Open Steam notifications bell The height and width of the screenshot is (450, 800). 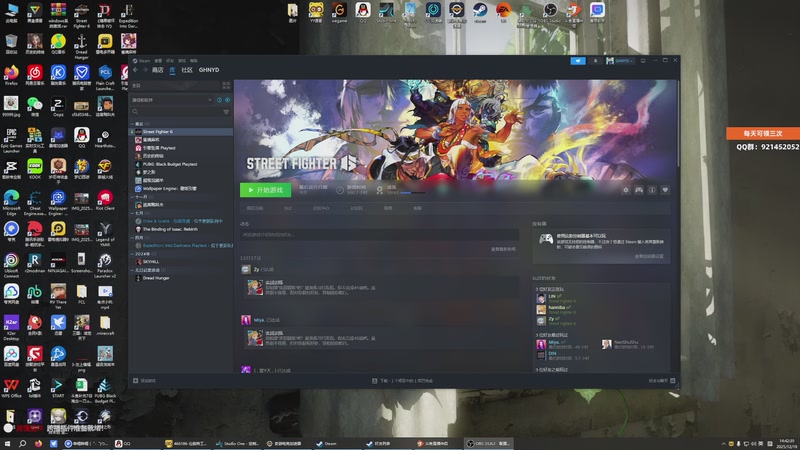pyautogui.click(x=595, y=61)
